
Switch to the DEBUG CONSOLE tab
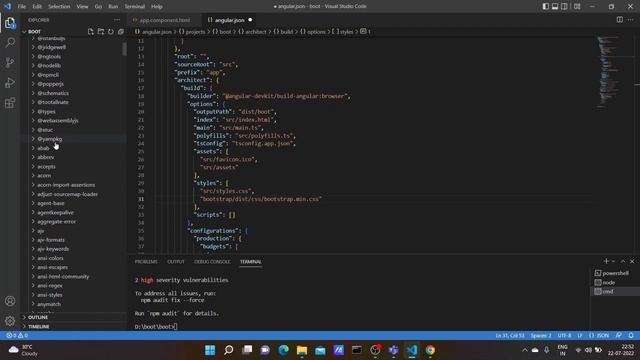click(212, 262)
